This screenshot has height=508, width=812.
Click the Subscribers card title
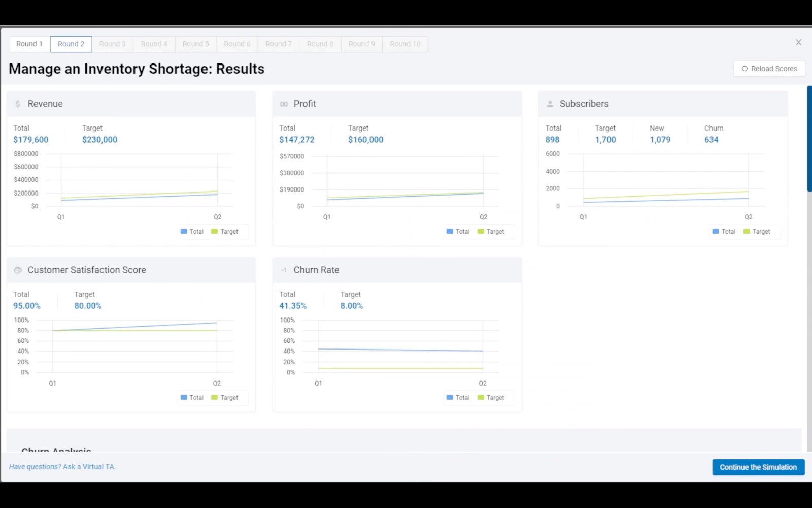(x=584, y=104)
